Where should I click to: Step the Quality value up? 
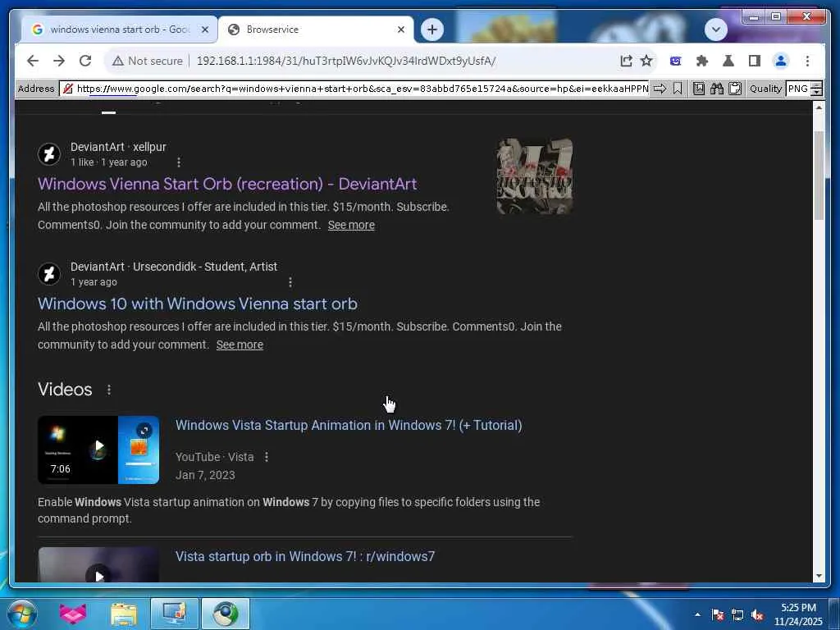tap(816, 85)
